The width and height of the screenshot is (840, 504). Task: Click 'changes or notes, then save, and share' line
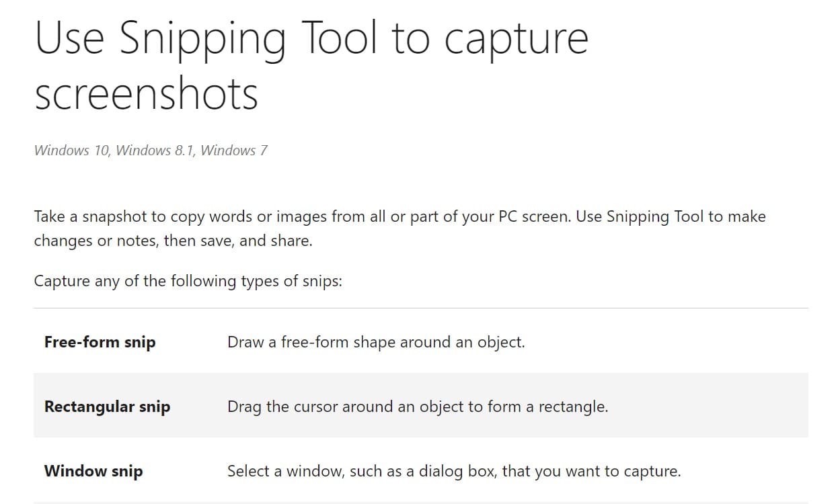[173, 241]
